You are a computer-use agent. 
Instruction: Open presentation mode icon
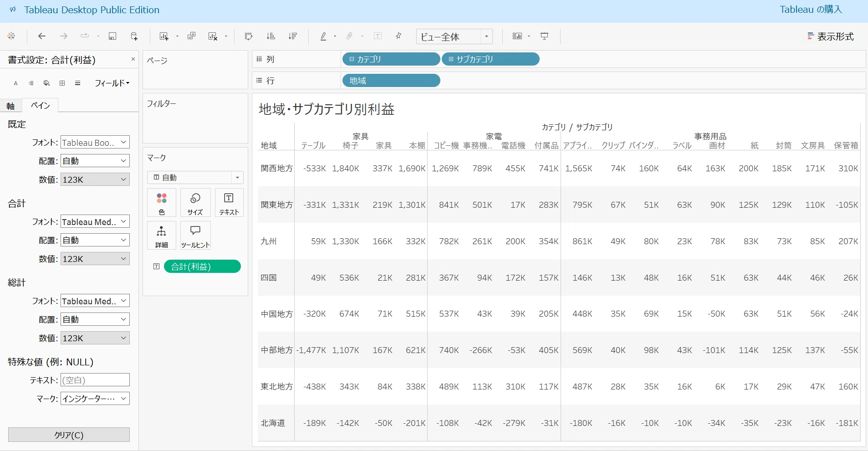tap(544, 36)
